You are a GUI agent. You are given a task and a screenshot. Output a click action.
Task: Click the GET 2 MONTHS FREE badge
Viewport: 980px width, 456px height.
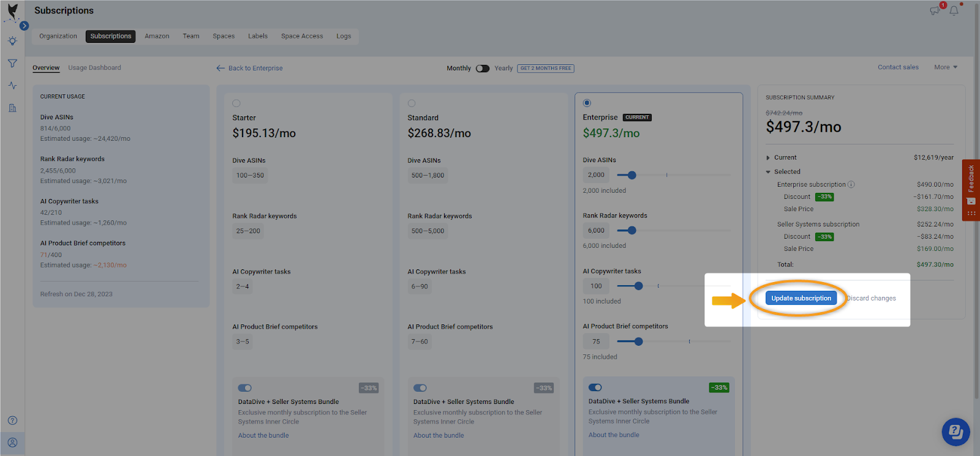546,68
